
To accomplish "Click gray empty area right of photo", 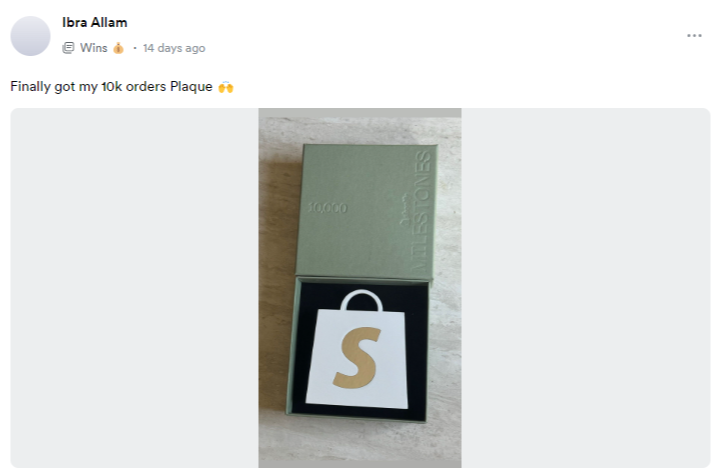I will coord(585,288).
